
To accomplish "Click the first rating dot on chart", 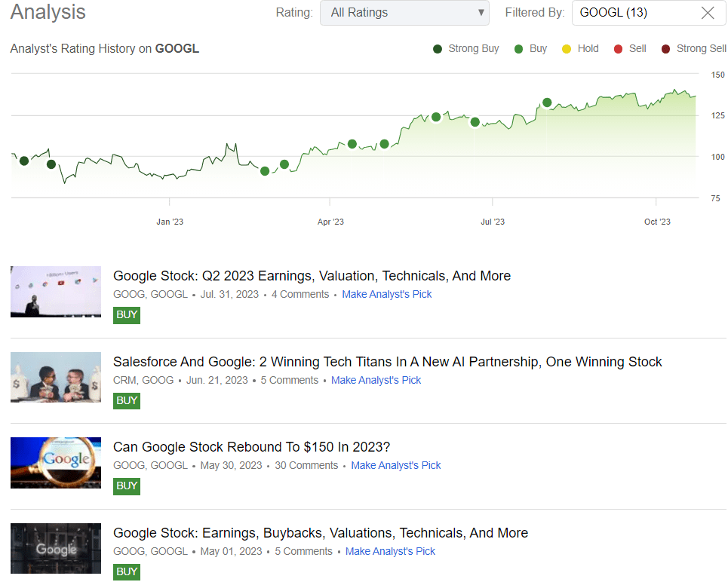I will [x=24, y=161].
